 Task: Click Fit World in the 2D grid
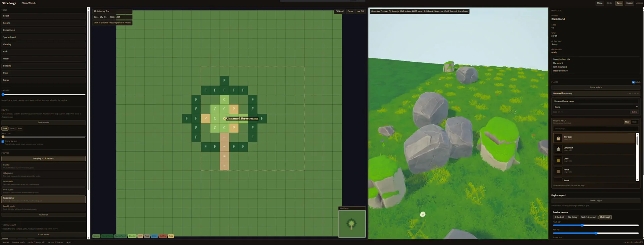339,11
